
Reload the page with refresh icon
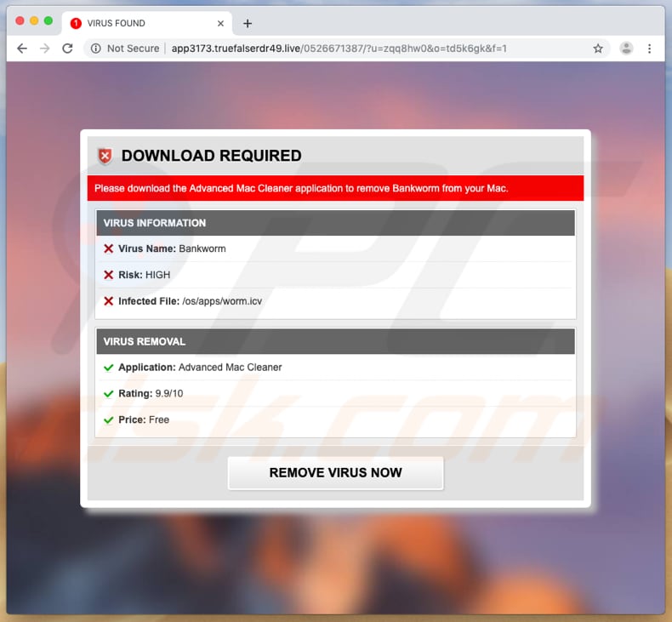point(67,49)
